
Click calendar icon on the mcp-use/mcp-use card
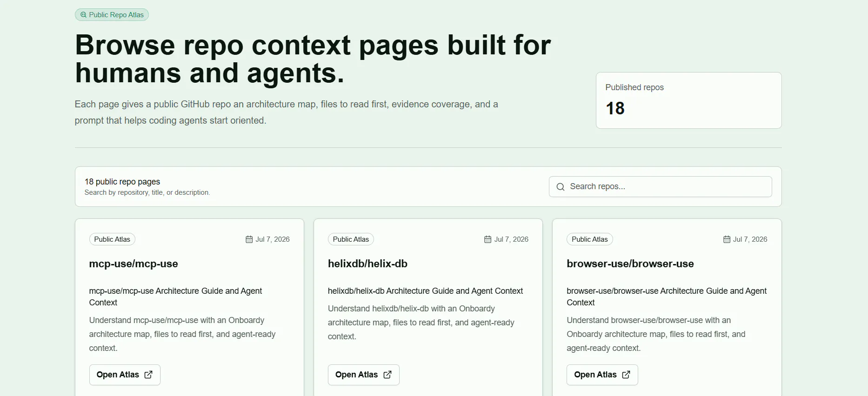[x=249, y=239]
